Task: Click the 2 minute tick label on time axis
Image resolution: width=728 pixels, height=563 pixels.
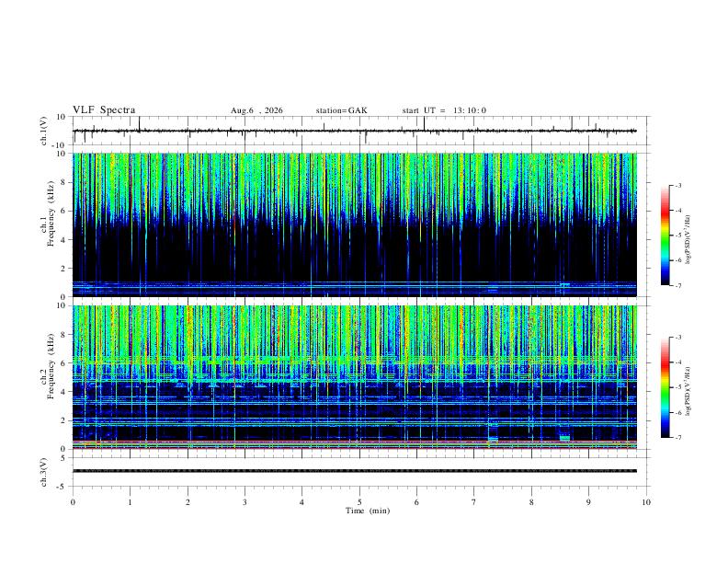Action: (188, 502)
